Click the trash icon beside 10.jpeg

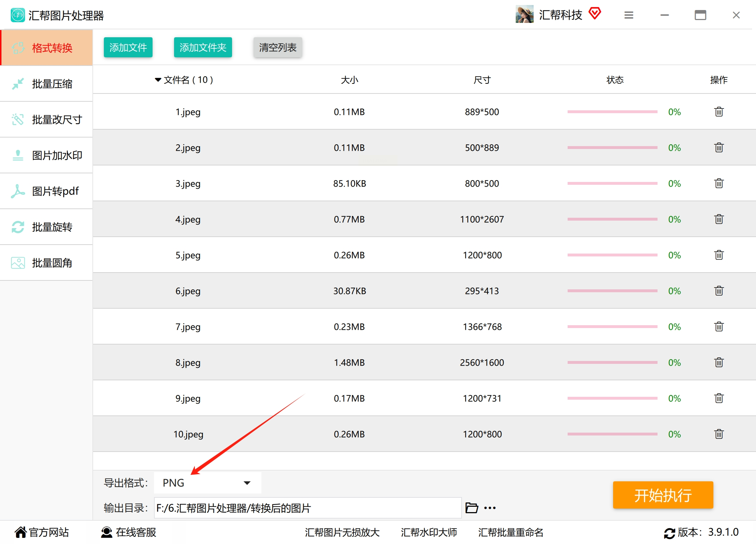(x=719, y=434)
